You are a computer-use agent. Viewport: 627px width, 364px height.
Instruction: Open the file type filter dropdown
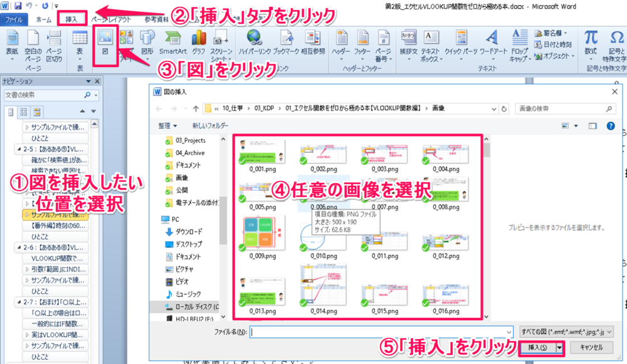(567, 332)
